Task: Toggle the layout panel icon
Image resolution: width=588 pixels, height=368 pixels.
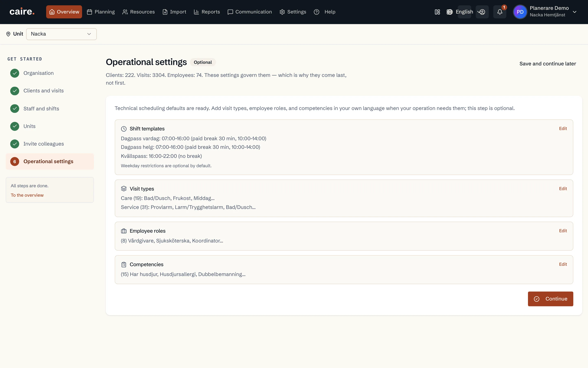Action: point(437,12)
